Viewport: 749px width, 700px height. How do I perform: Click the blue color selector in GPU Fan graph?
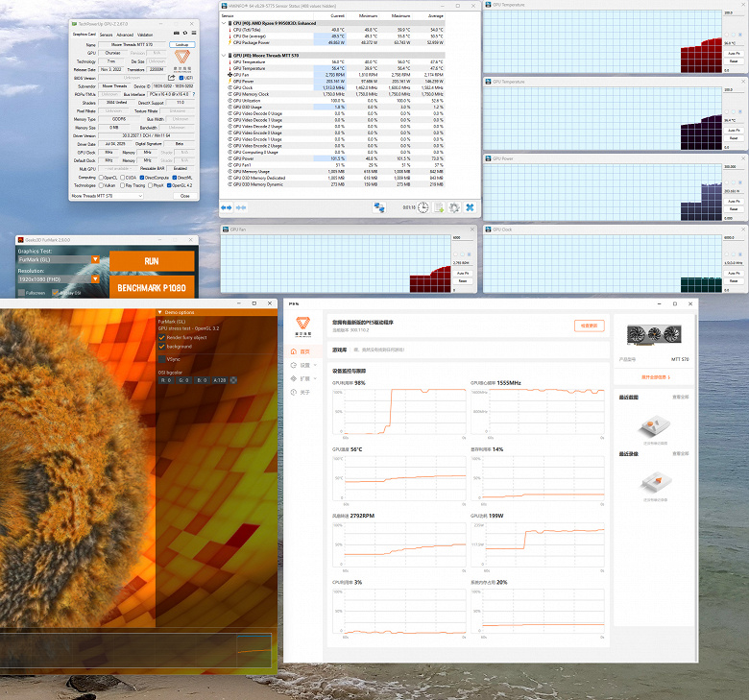click(469, 254)
